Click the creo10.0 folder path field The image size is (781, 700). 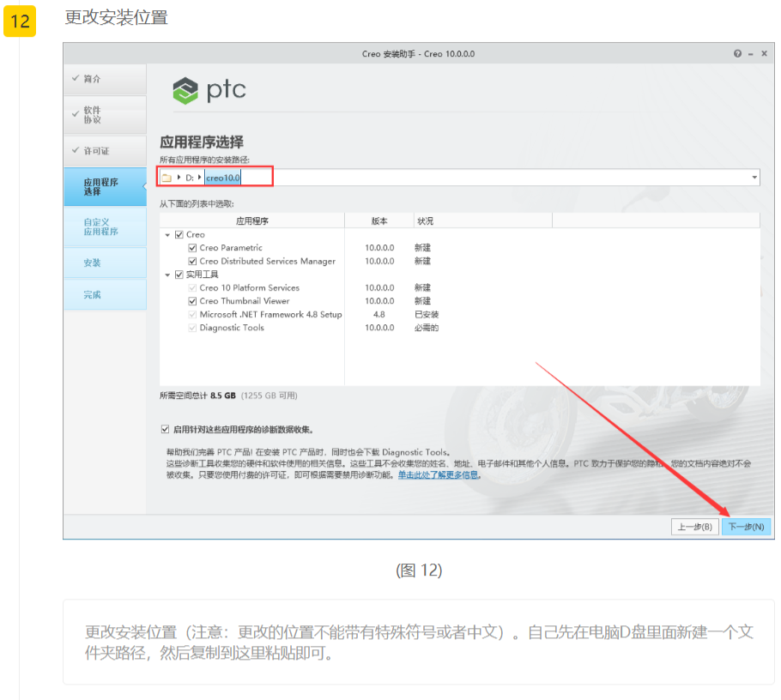pos(223,178)
